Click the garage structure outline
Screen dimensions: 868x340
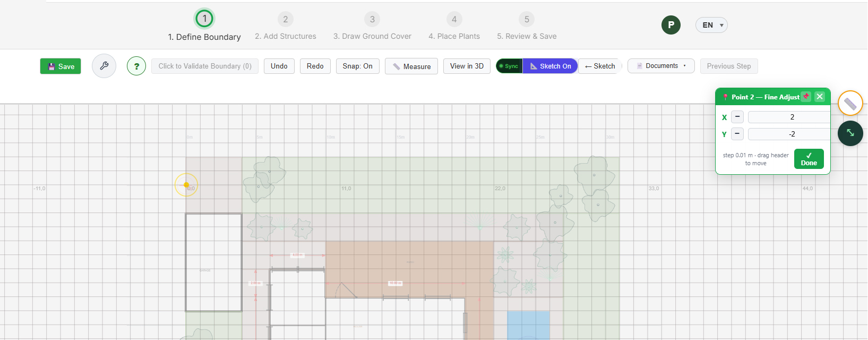[213, 262]
